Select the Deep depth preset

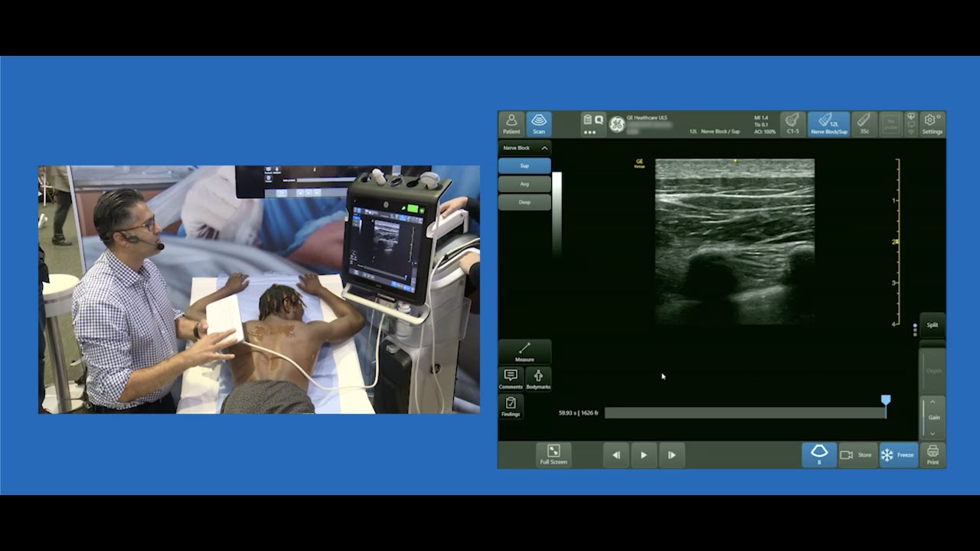(524, 202)
